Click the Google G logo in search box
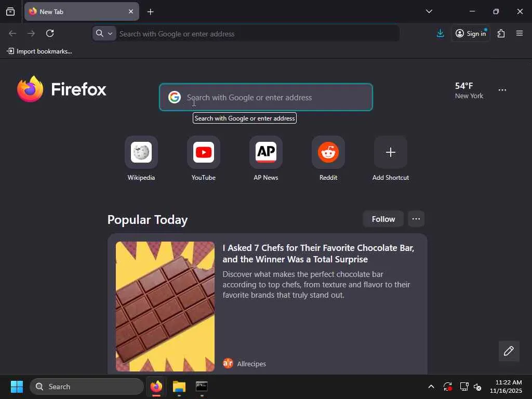 pos(175,97)
